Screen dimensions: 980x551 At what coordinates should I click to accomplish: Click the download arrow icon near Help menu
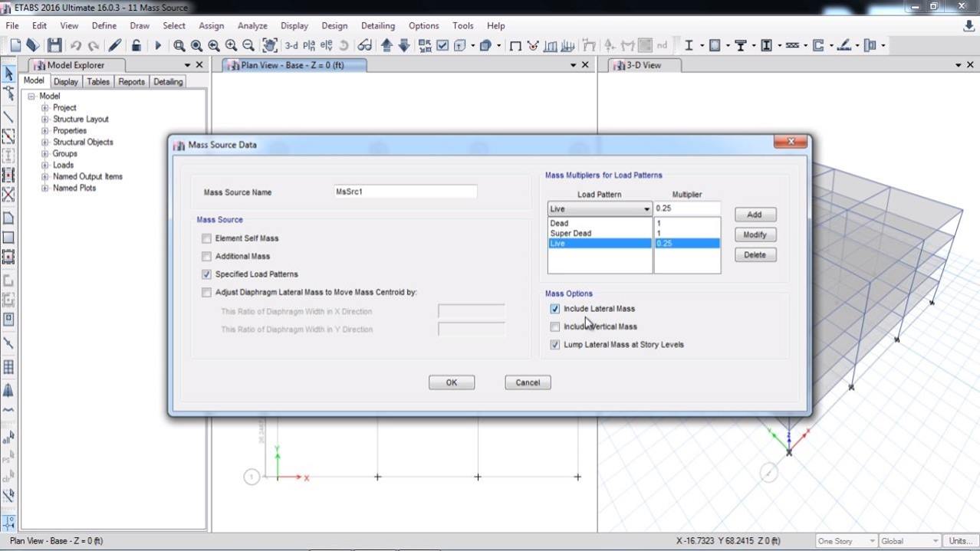tap(968, 26)
